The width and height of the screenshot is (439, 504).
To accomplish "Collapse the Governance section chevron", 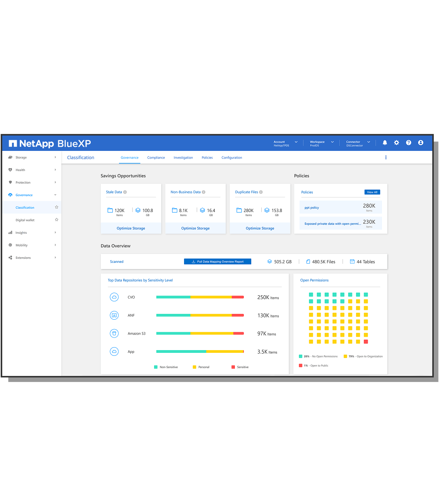I will (55, 195).
